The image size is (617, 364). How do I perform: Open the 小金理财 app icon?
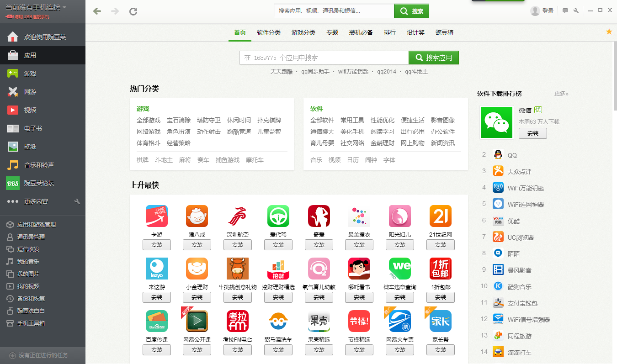click(197, 269)
